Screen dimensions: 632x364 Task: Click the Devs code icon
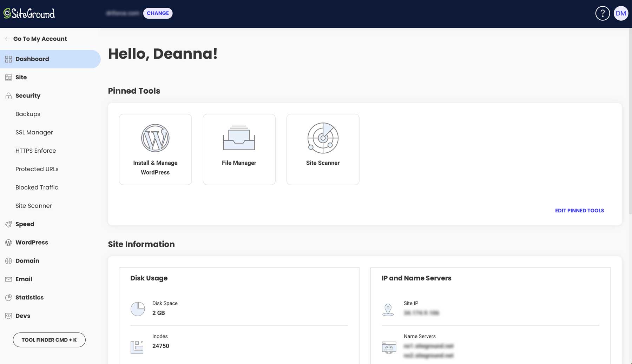(8, 316)
